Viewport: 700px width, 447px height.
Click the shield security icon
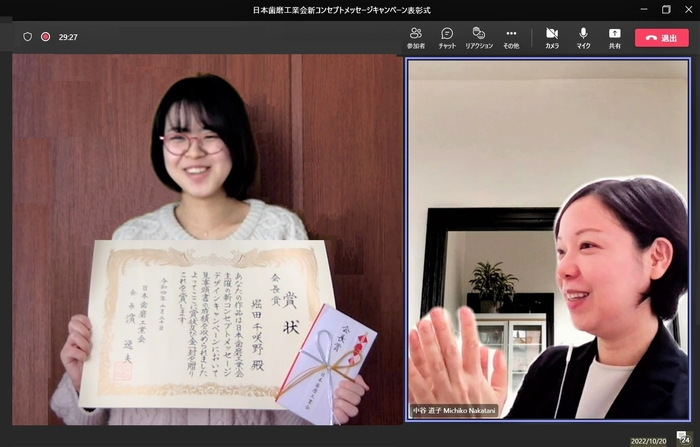pos(27,37)
